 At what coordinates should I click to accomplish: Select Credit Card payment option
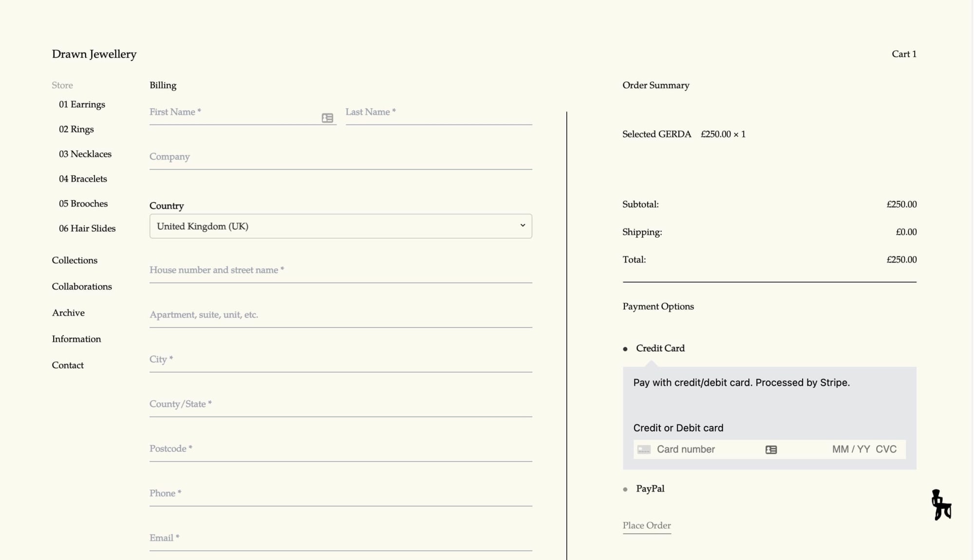(660, 348)
